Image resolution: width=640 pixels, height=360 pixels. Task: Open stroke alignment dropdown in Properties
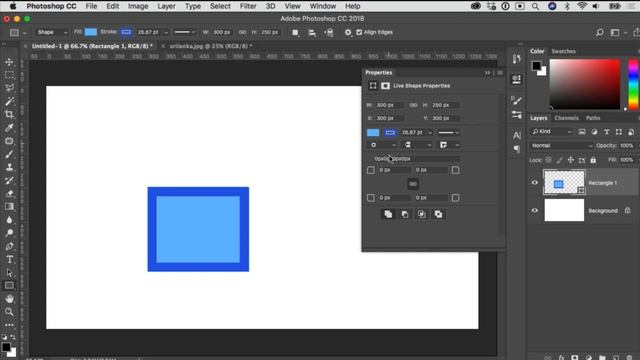pyautogui.click(x=382, y=145)
